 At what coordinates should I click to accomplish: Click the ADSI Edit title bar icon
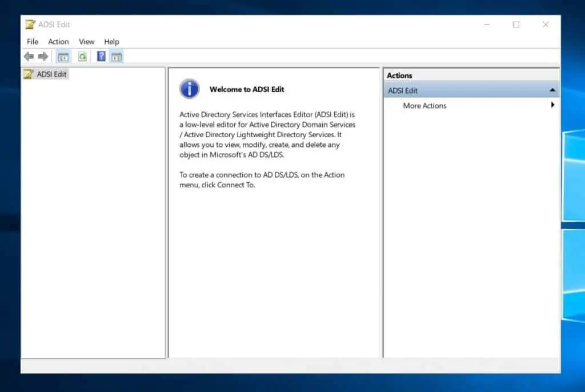(30, 24)
